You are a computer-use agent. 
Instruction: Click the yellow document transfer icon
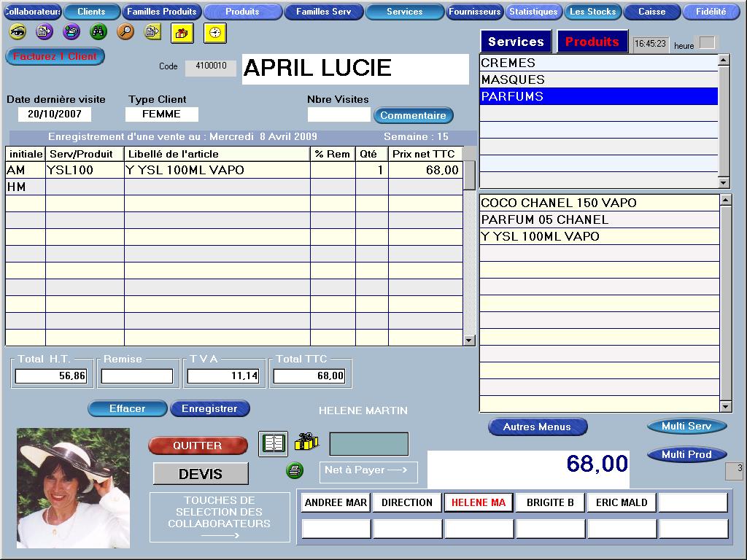coord(154,32)
